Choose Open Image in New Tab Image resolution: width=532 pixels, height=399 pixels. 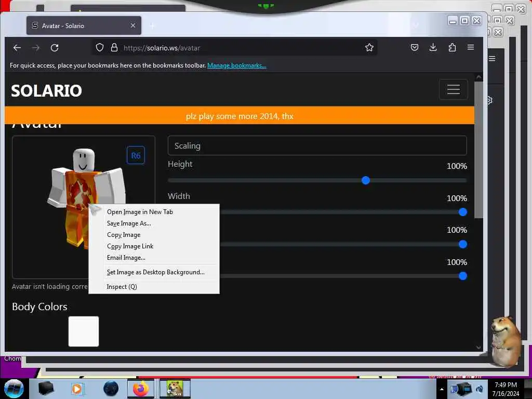click(x=154, y=212)
